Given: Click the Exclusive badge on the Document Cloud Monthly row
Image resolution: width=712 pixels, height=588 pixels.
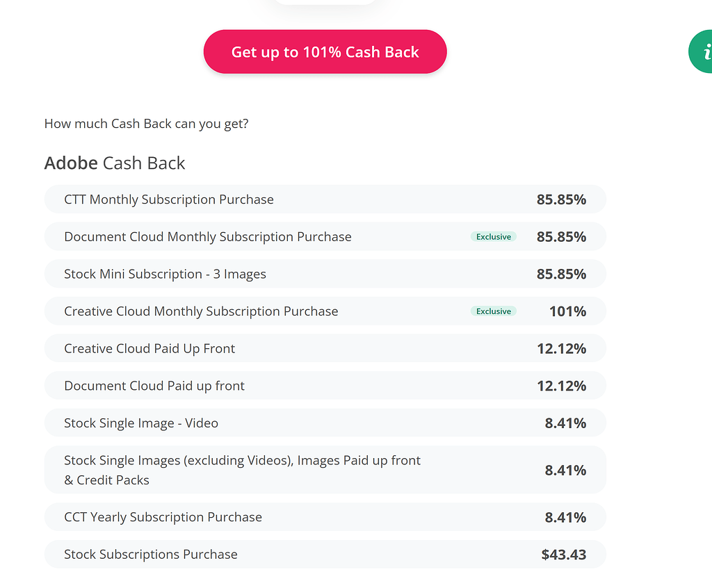Looking at the screenshot, I should coord(494,237).
